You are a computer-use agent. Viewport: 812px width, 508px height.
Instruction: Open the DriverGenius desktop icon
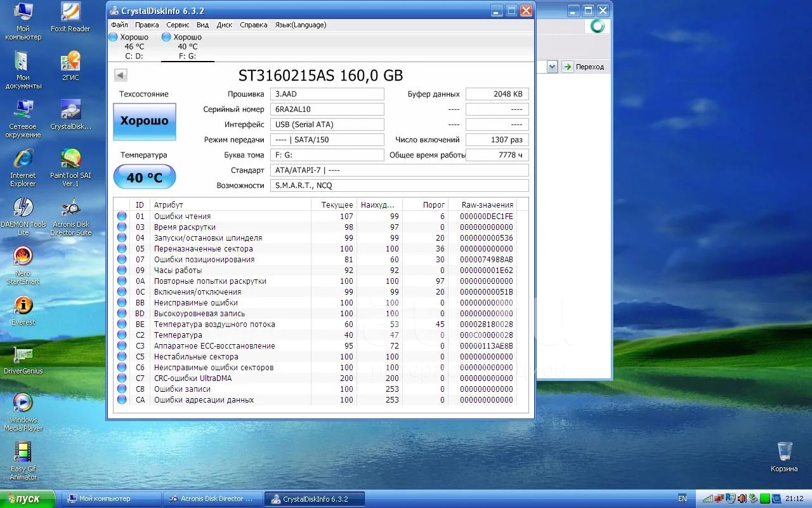pyautogui.click(x=23, y=359)
